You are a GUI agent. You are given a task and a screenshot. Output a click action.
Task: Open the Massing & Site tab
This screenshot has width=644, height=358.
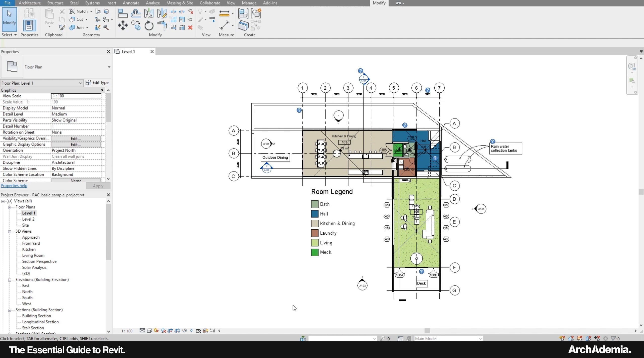point(179,3)
